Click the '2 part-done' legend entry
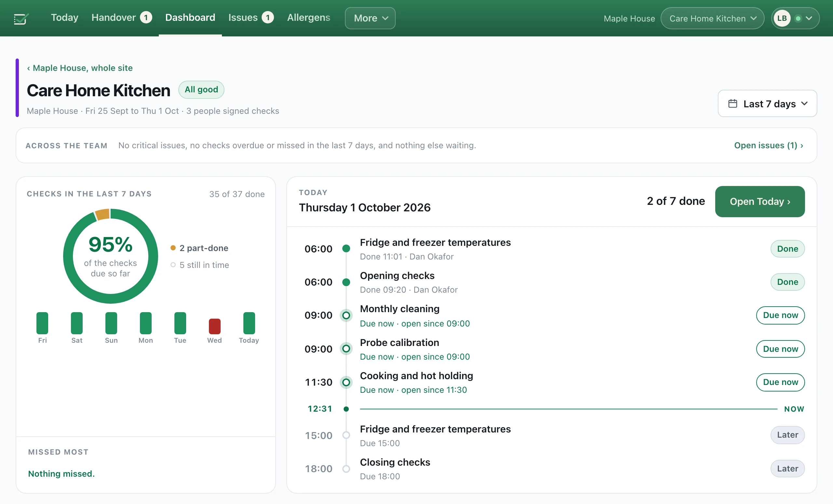833x504 pixels. 199,248
